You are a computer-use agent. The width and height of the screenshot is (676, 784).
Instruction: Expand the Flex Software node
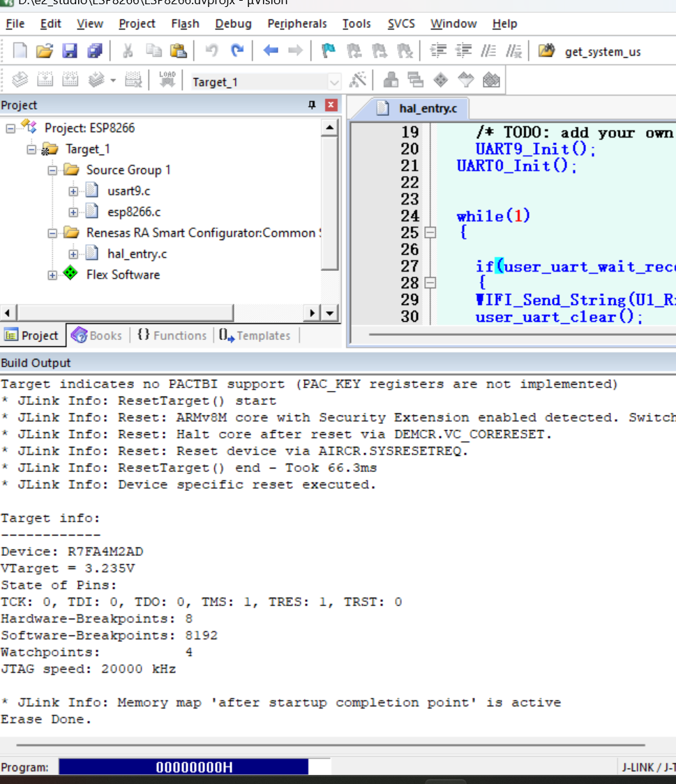tap(52, 276)
